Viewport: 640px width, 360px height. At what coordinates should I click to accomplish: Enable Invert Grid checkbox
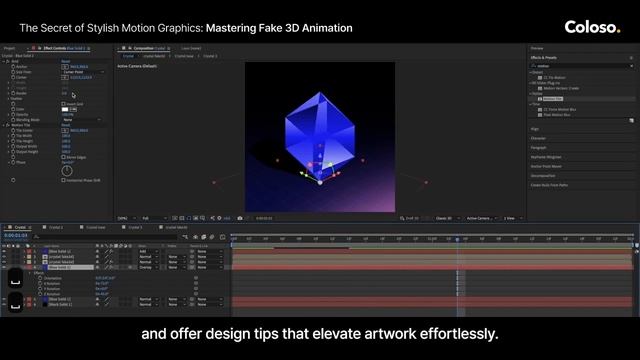click(x=63, y=104)
